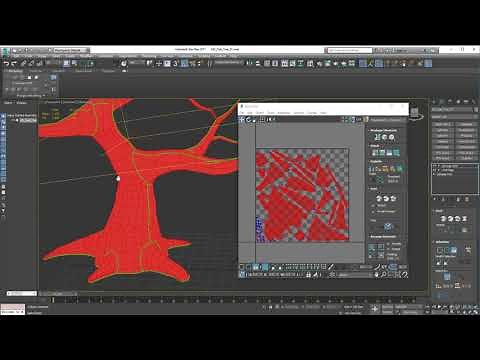The width and height of the screenshot is (480, 360).
Task: Click the large Set Keys key icon
Action: tap(375, 309)
